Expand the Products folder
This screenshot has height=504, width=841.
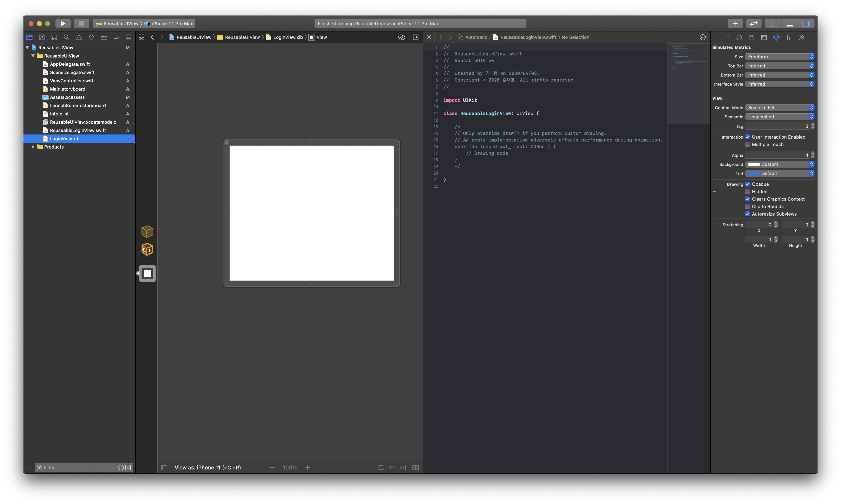coord(33,147)
